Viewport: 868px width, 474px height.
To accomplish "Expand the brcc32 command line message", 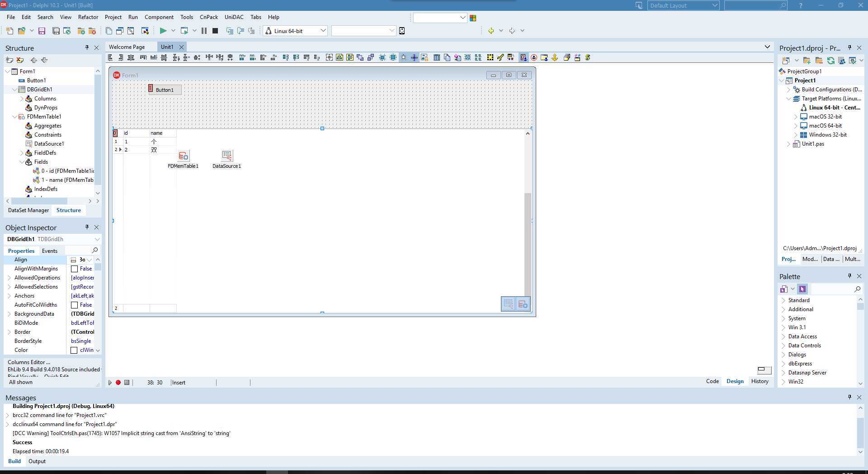I will (x=8, y=415).
